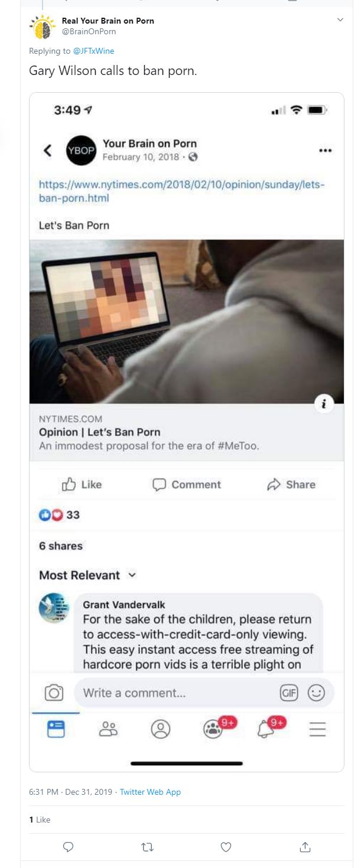Image resolution: width=361 pixels, height=868 pixels.
Task: Click the Real Your Brain on Porn avatar
Action: tap(41, 27)
